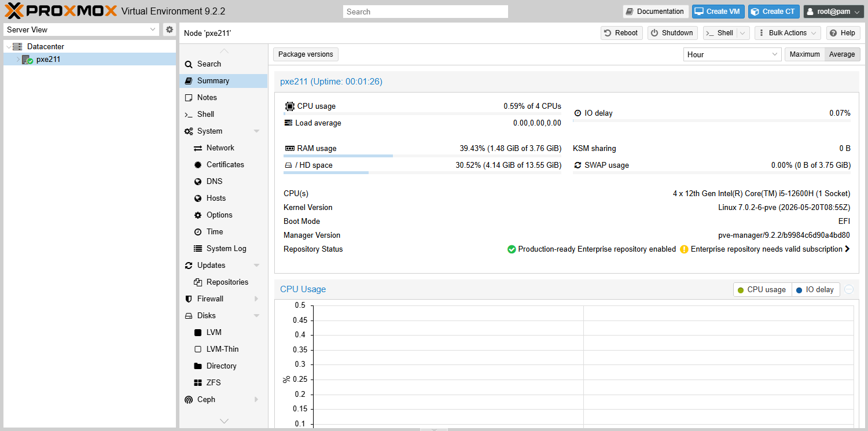Click the Firewall shield icon
Viewport: 868px width, 431px height.
(x=189, y=299)
